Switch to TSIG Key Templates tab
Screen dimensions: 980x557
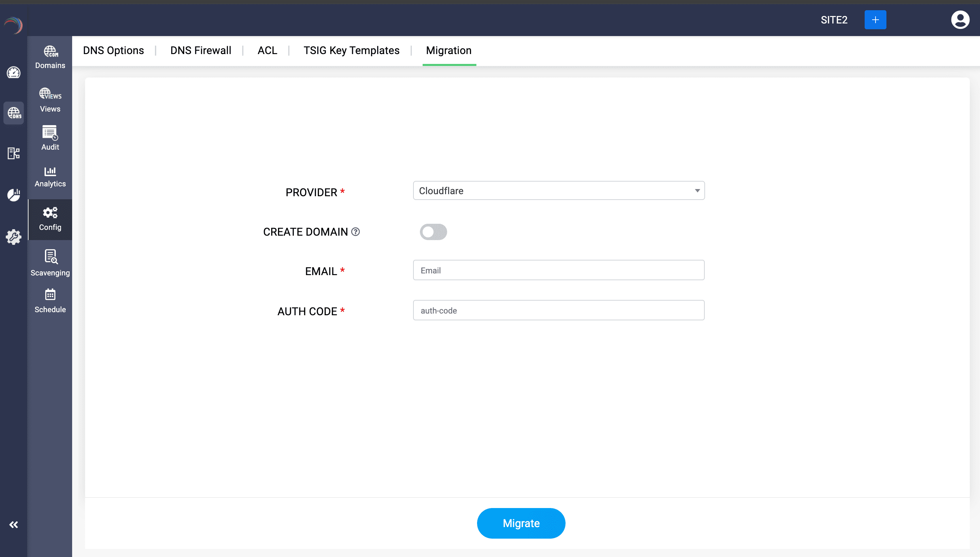point(352,50)
